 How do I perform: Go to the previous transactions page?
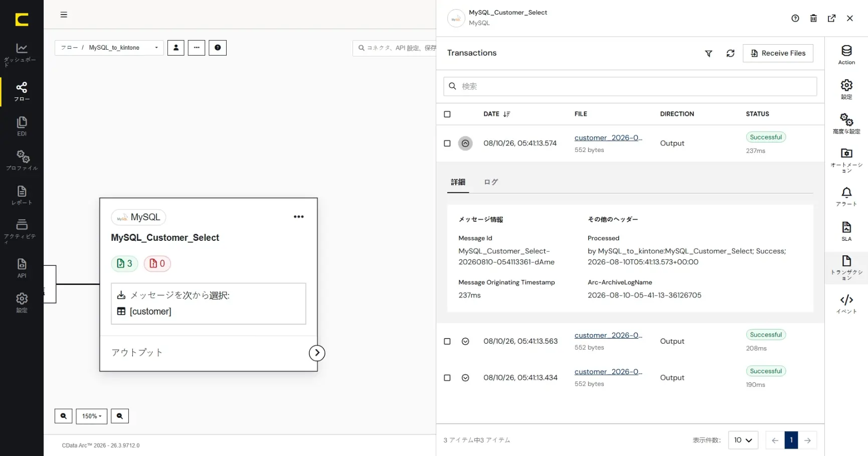coord(775,440)
